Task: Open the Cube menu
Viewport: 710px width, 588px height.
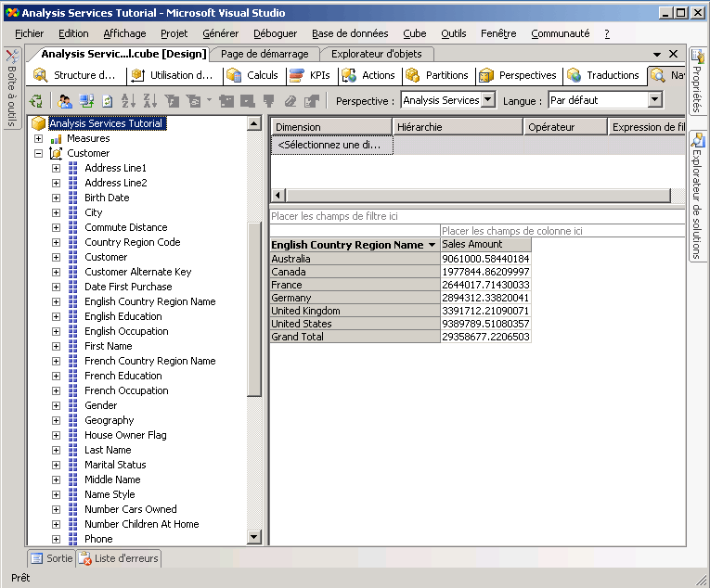Action: pos(414,33)
